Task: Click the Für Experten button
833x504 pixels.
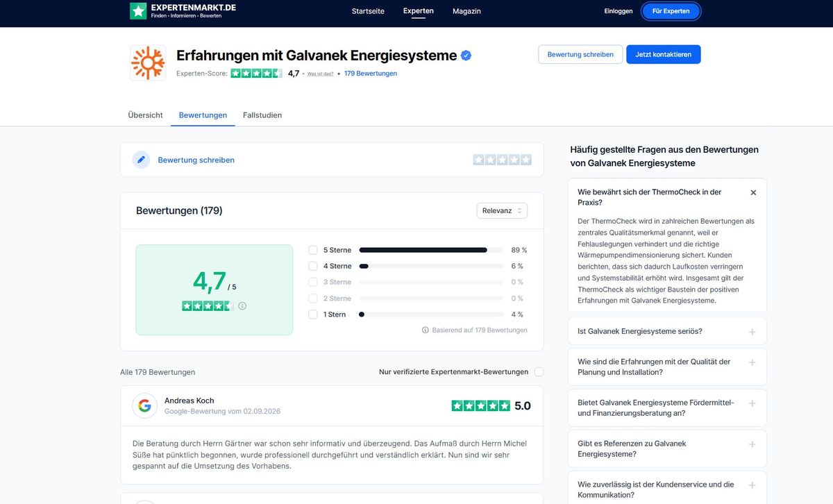Action: tap(671, 11)
